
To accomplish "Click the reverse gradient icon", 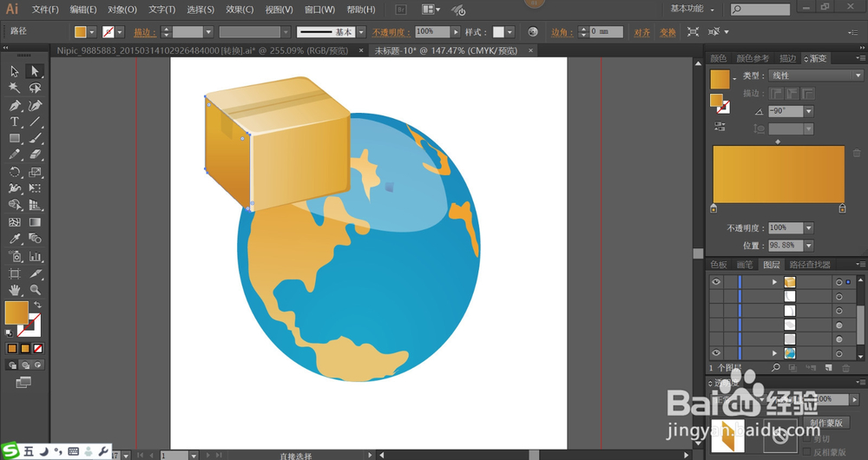I will pyautogui.click(x=720, y=127).
